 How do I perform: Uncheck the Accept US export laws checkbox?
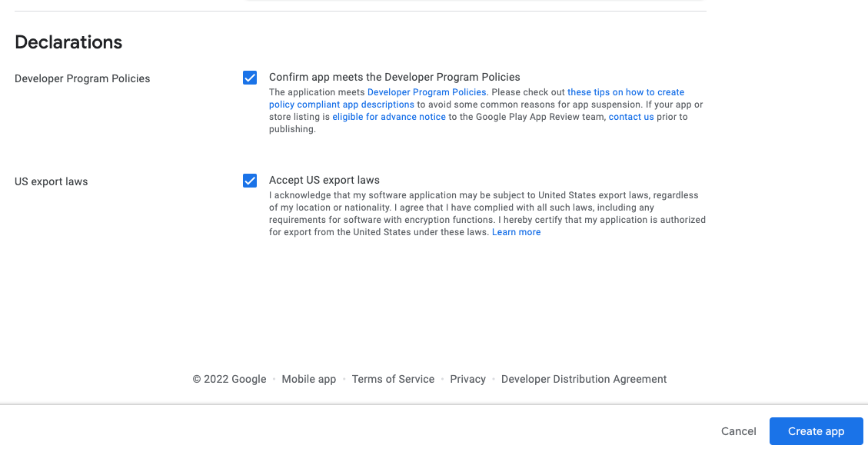(x=250, y=181)
